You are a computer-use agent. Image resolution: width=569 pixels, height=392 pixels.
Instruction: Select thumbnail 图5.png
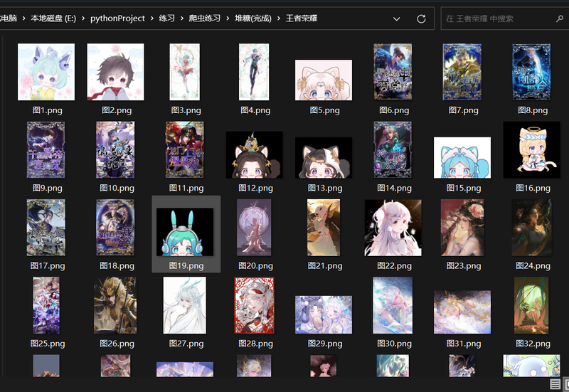324,80
